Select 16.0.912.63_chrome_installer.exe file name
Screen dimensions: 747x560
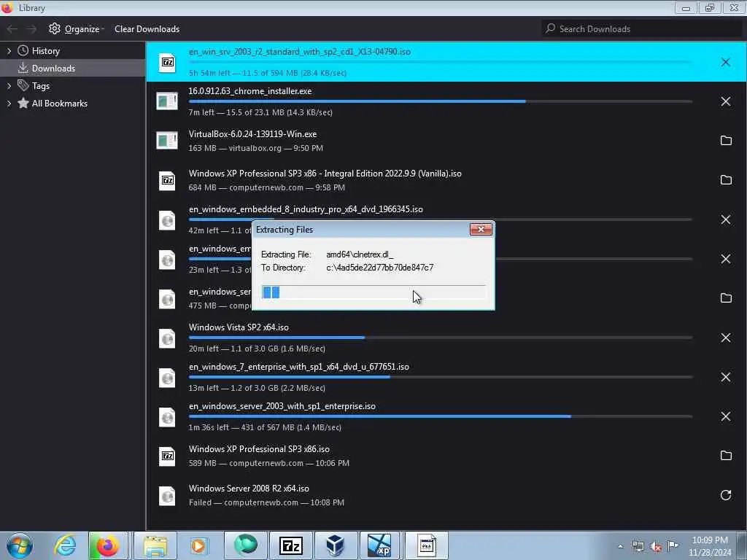tap(250, 91)
